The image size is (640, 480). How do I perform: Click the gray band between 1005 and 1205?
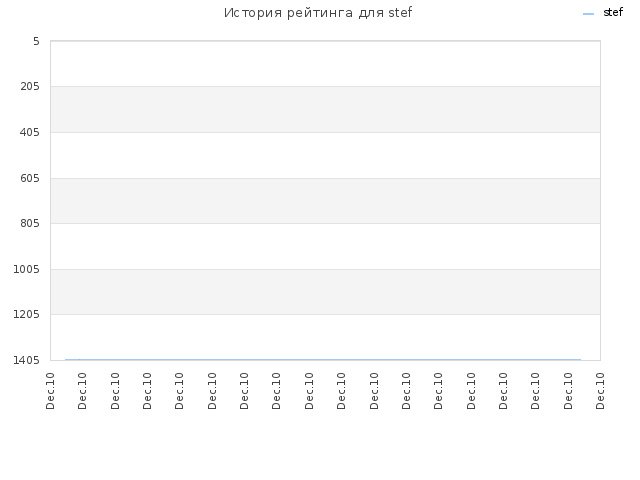tap(325, 292)
